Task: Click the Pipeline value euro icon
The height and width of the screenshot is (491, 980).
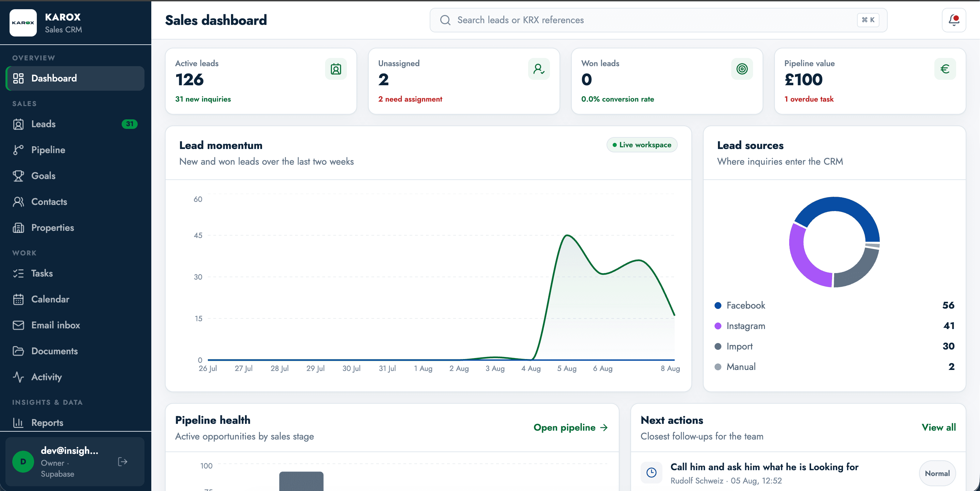Action: pyautogui.click(x=945, y=69)
